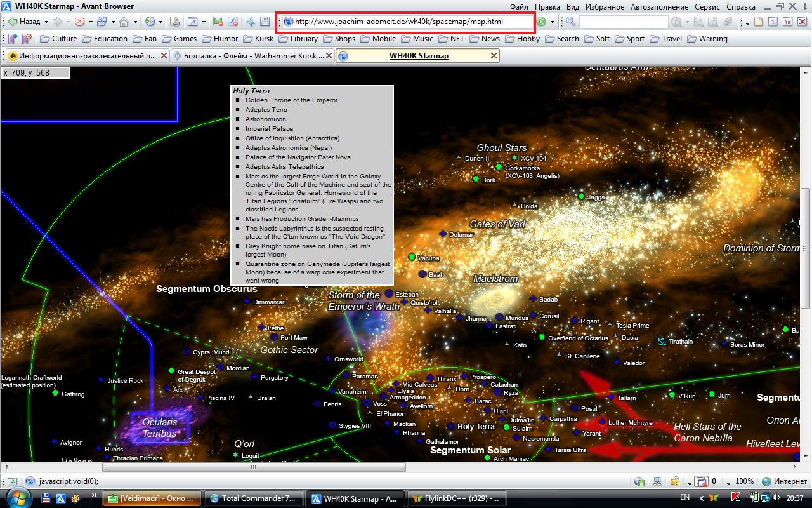Switch to Total Commander taskbar button
Screen dimensions: 812x508
254,498
